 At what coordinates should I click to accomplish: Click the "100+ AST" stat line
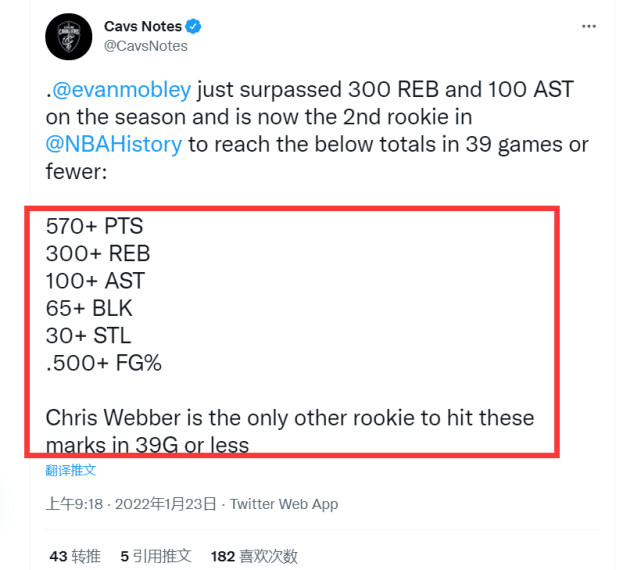click(x=96, y=281)
